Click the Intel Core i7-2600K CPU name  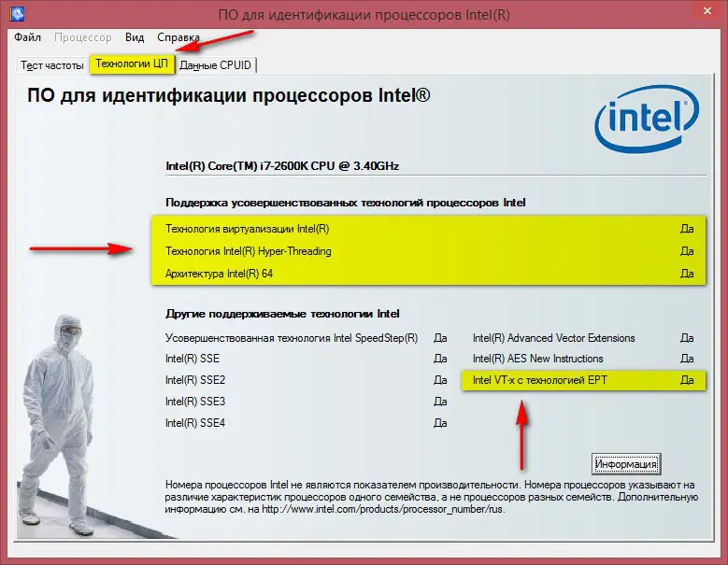282,166
